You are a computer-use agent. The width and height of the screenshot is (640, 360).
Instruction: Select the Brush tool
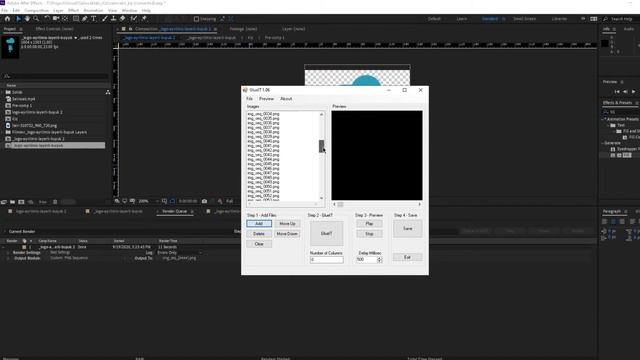[105, 19]
